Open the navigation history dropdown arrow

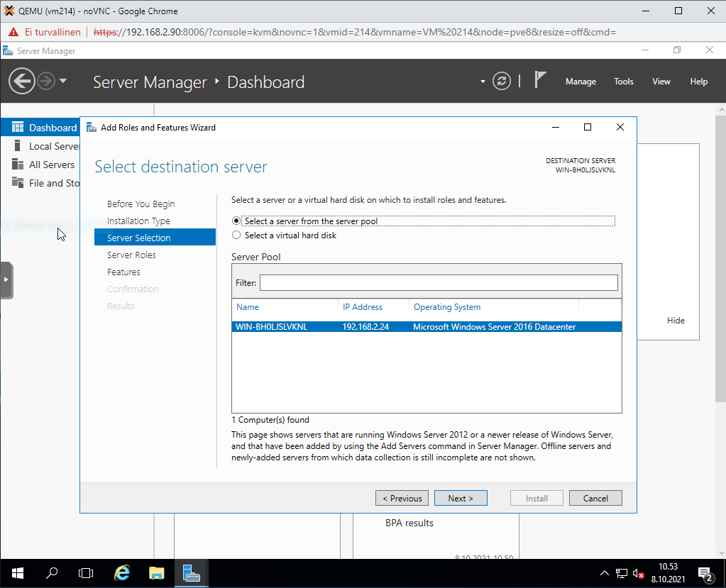click(x=63, y=82)
